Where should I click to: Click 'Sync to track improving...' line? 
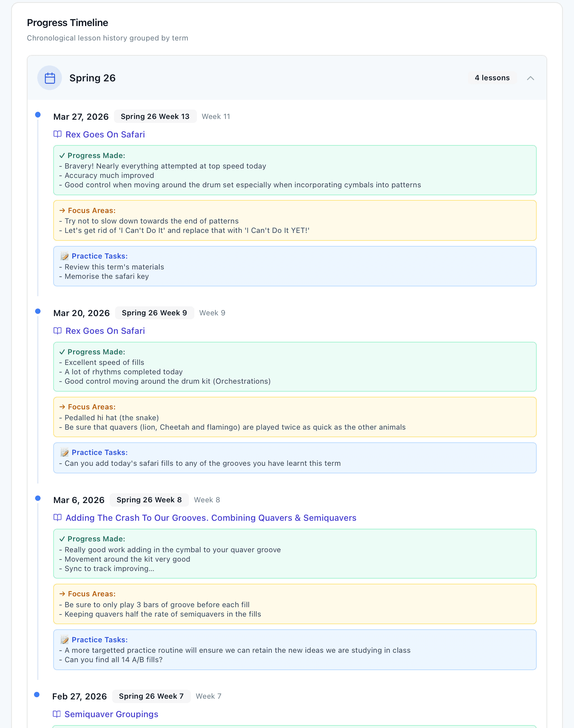tap(107, 569)
